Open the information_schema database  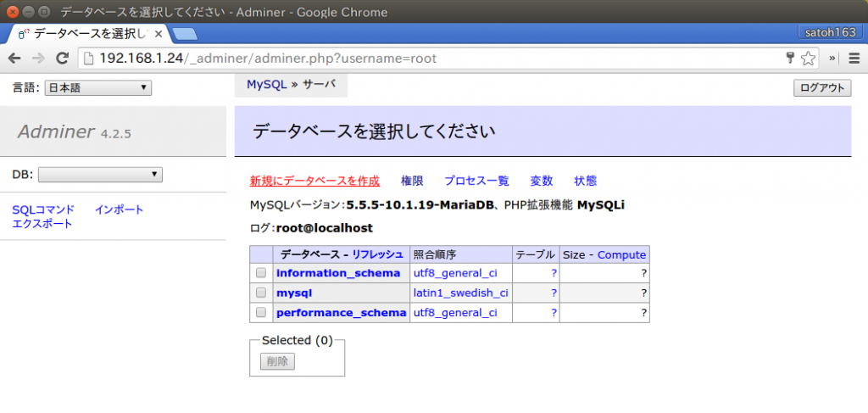[338, 273]
